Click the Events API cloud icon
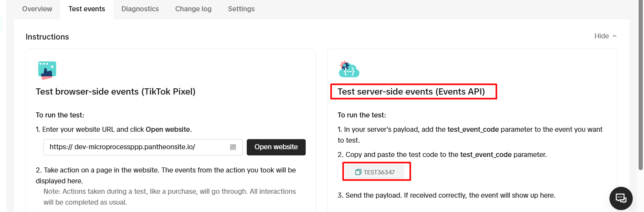This screenshot has width=644, height=212. (349, 70)
